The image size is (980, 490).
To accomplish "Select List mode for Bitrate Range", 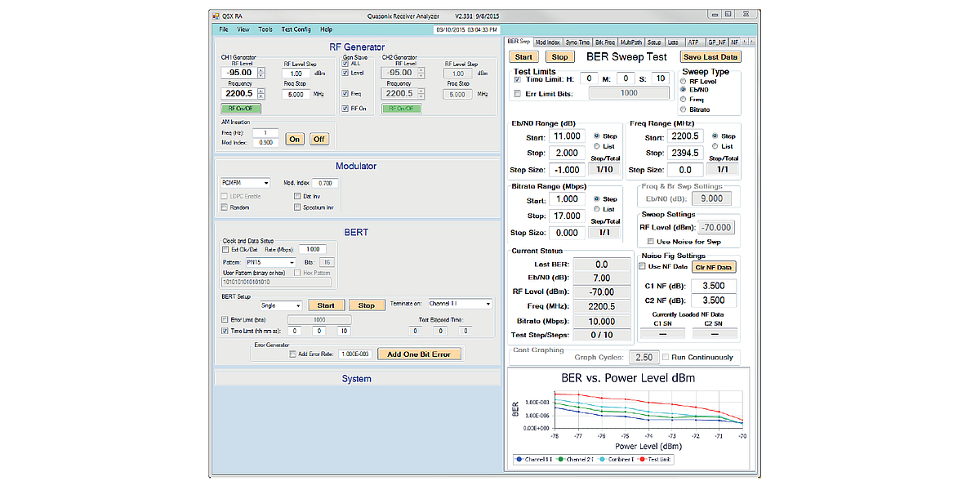I will click(x=596, y=209).
